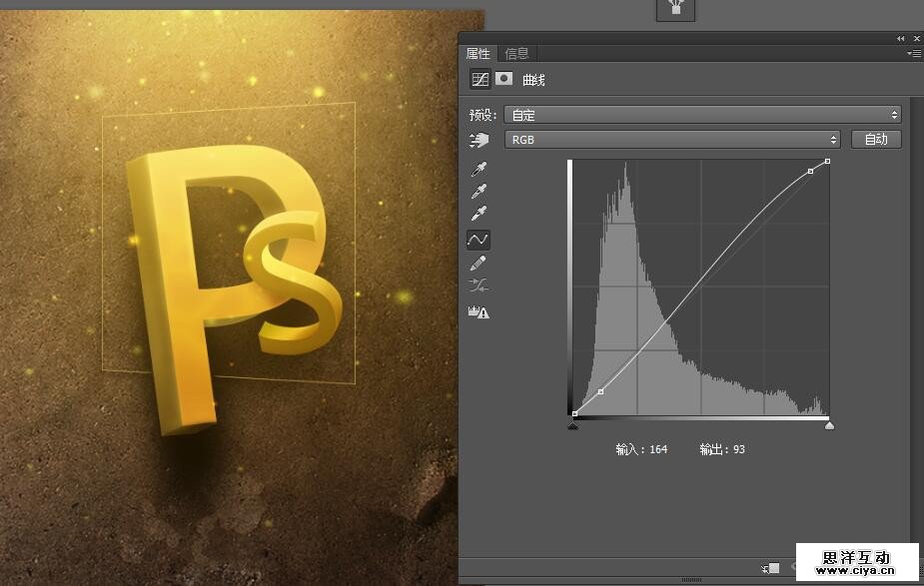
Task: Switch to the 属性 tab
Action: 478,54
